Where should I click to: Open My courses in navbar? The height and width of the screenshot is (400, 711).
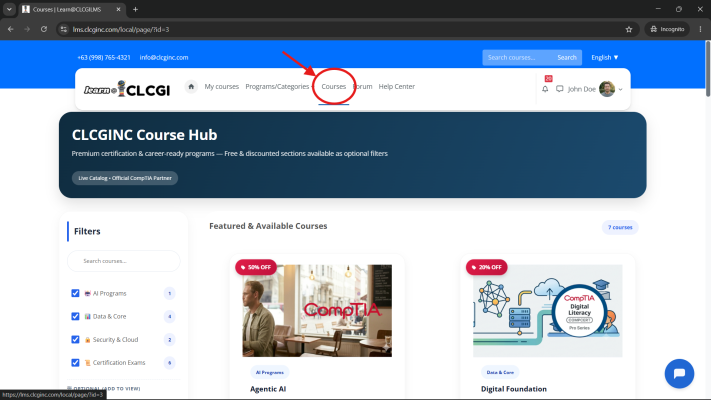click(x=221, y=86)
